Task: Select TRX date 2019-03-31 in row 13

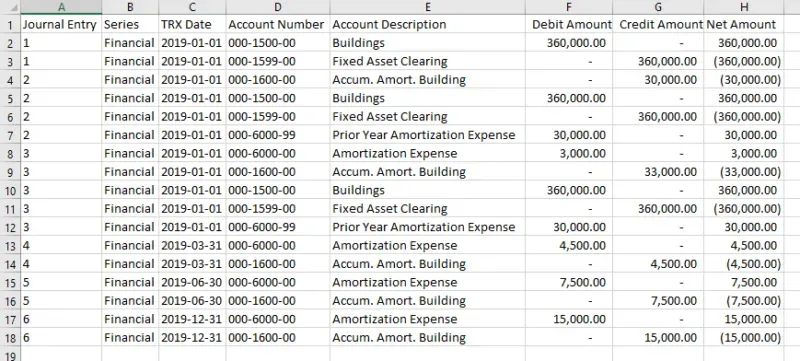Action: (192, 246)
